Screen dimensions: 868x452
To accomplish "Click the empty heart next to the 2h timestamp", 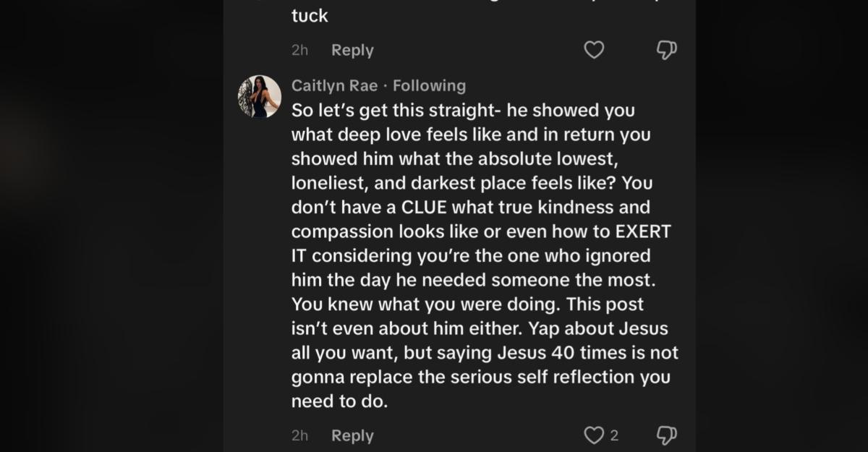I will click(x=595, y=50).
